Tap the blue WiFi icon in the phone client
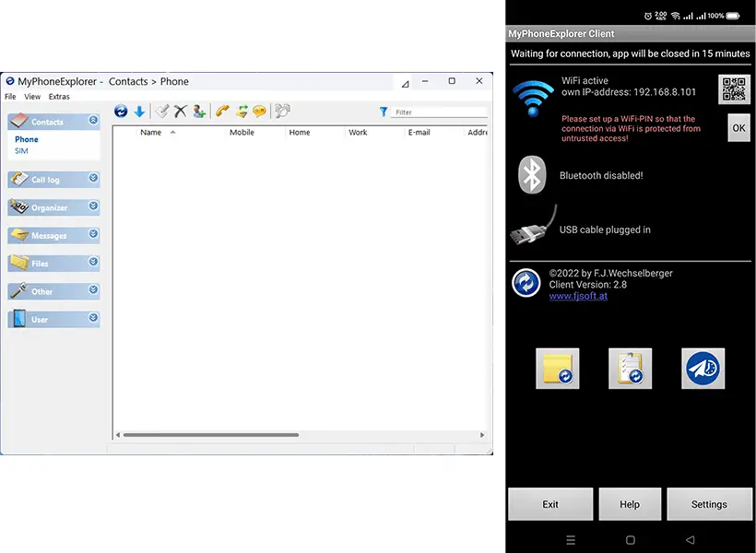This screenshot has height=553, width=756. tap(533, 99)
